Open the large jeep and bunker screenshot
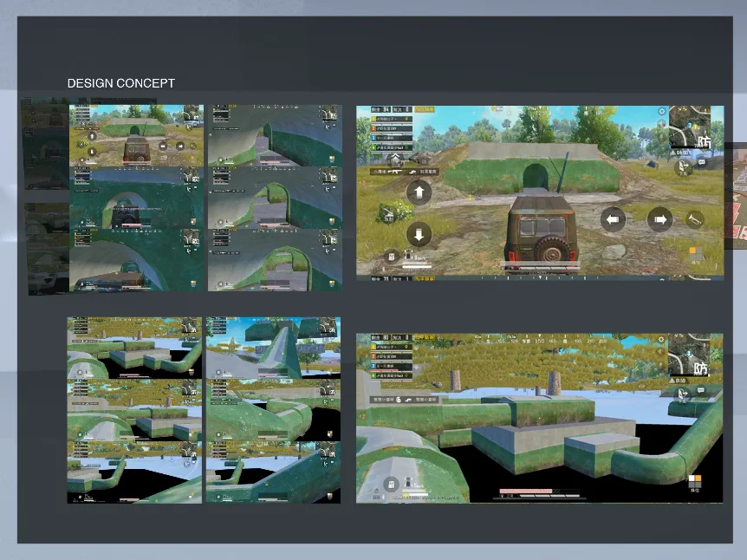The image size is (747, 560). click(540, 192)
